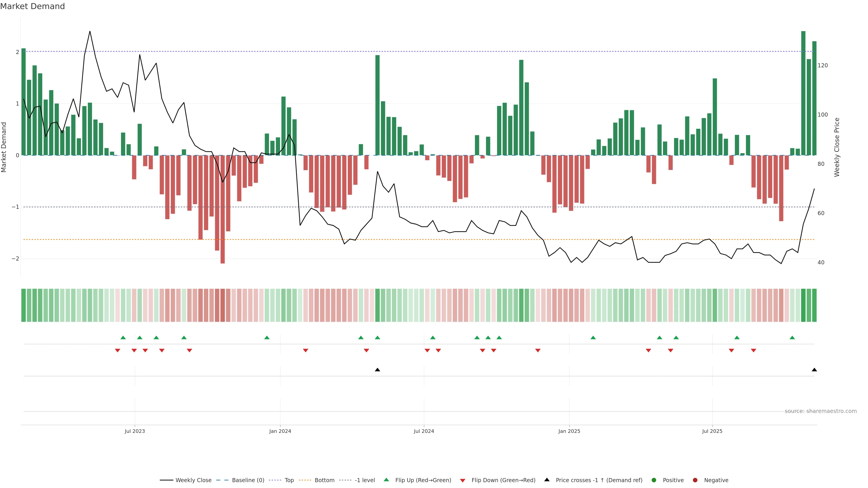Toggle the -1 level legend entry
This screenshot has width=868, height=488.
[x=365, y=480]
